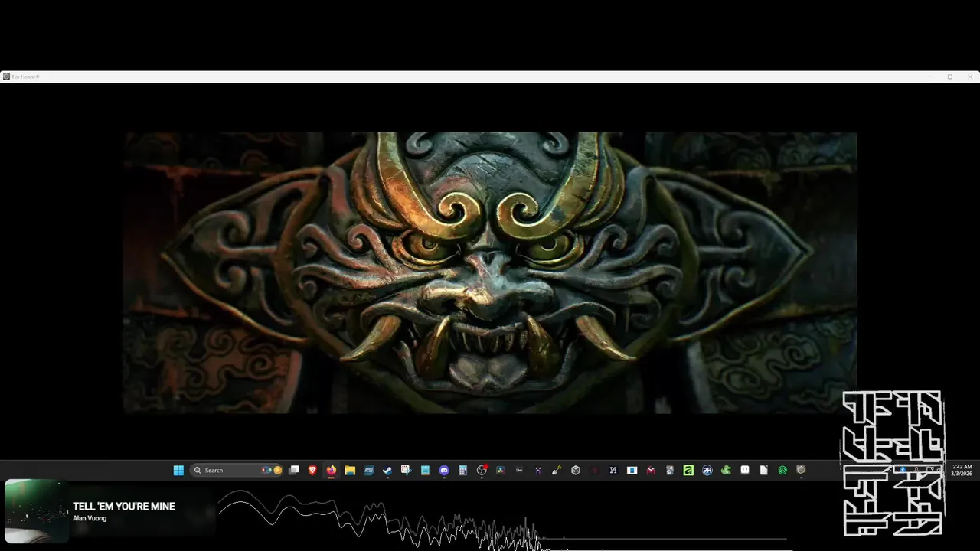
Task: Switch to OBS Studio on the taskbar
Action: [482, 470]
